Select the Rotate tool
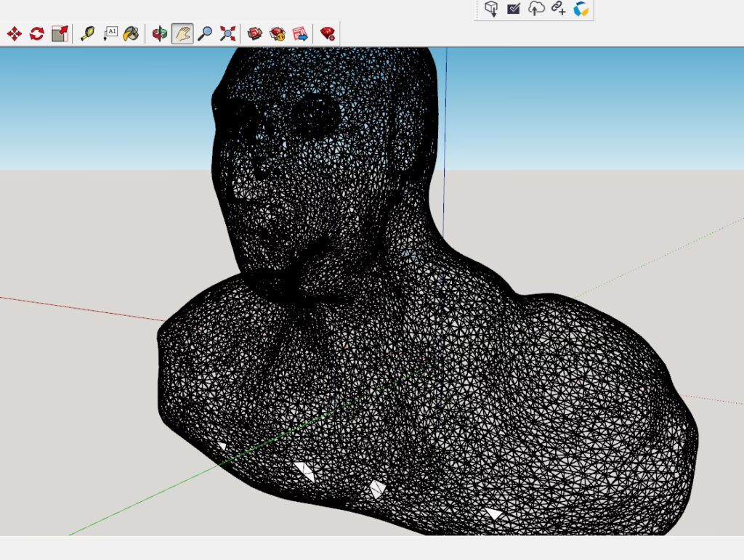 point(37,33)
